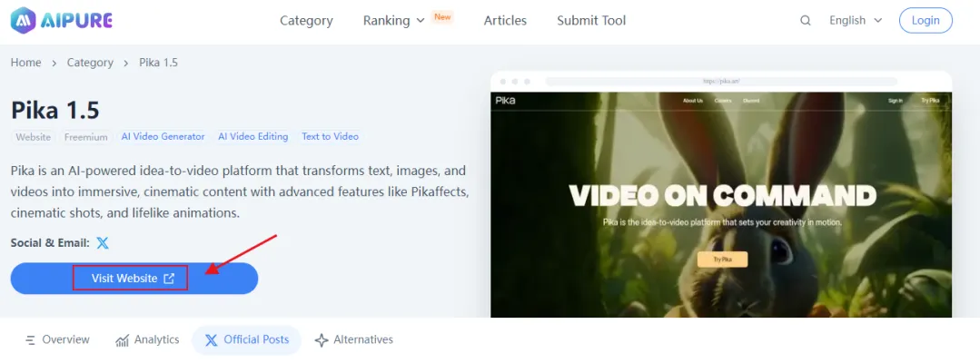Click the X social icon beside Social & Email
The width and height of the screenshot is (980, 363).
pyautogui.click(x=103, y=243)
